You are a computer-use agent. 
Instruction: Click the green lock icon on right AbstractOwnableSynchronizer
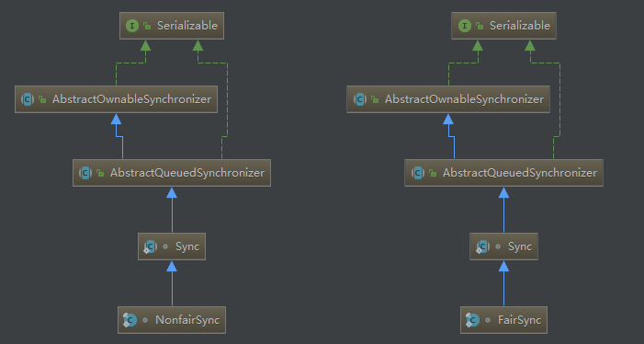tap(375, 99)
